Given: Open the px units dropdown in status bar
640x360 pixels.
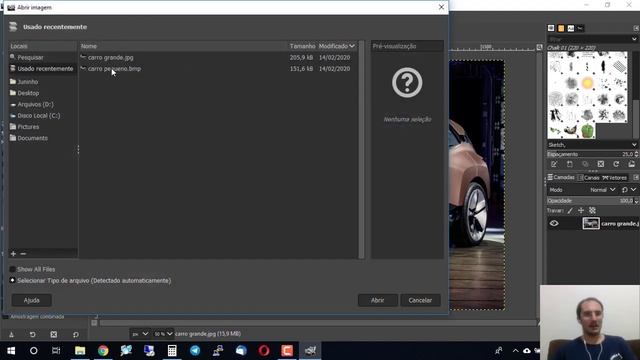Looking at the screenshot, I should [x=140, y=334].
